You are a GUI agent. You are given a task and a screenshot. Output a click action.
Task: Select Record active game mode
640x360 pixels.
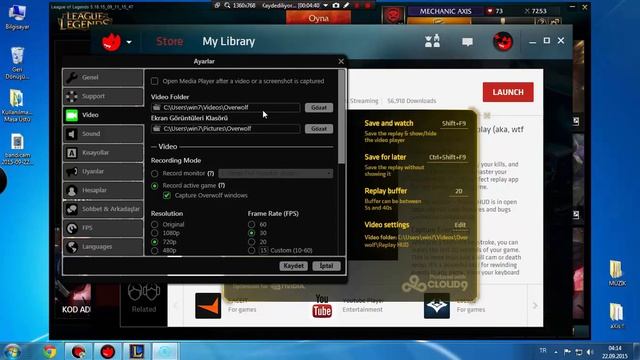(x=154, y=186)
